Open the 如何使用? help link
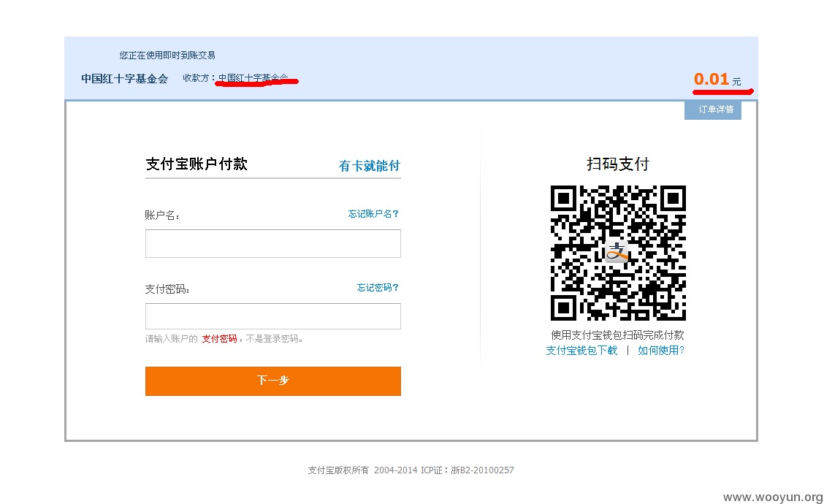This screenshot has height=504, width=824. pos(661,351)
